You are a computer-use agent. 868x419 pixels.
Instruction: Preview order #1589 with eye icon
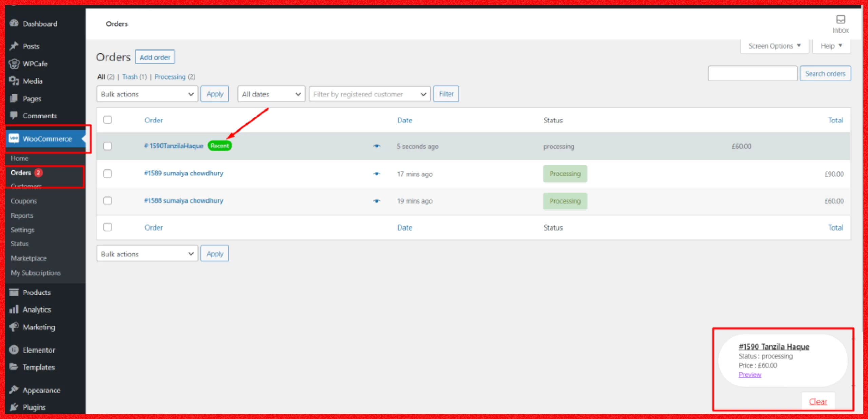pos(377,174)
